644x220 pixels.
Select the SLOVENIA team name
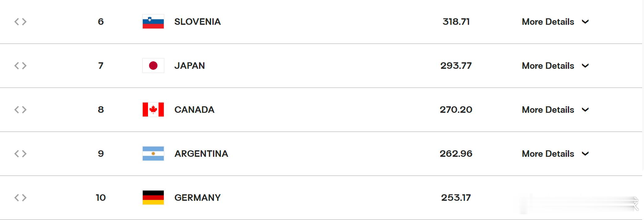pos(198,22)
